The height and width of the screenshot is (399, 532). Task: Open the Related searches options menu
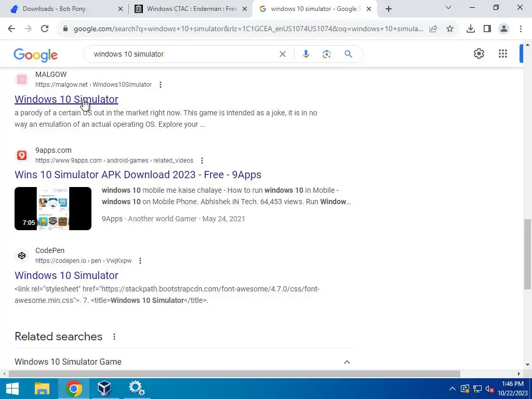[x=114, y=337]
